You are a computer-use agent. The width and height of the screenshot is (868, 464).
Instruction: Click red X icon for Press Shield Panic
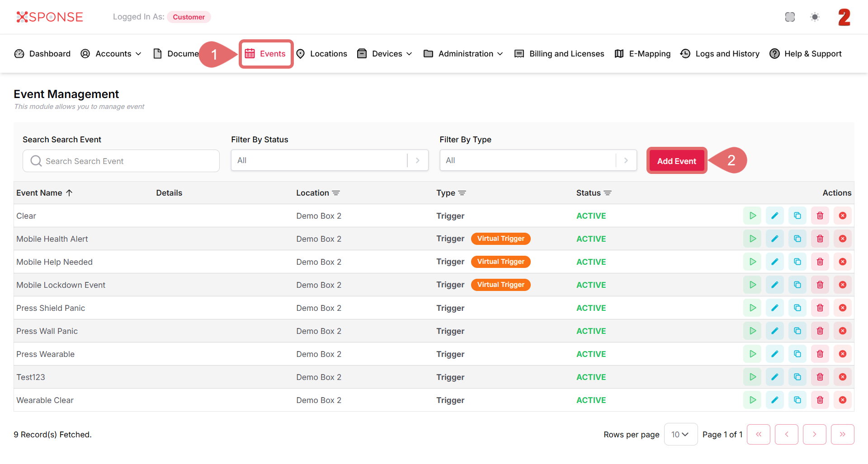[842, 308]
